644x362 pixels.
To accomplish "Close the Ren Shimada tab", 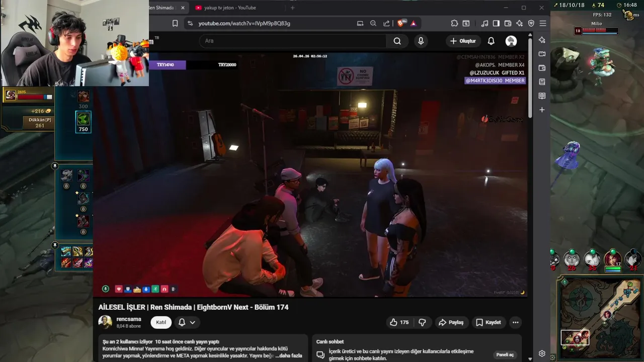I will 183,8.
